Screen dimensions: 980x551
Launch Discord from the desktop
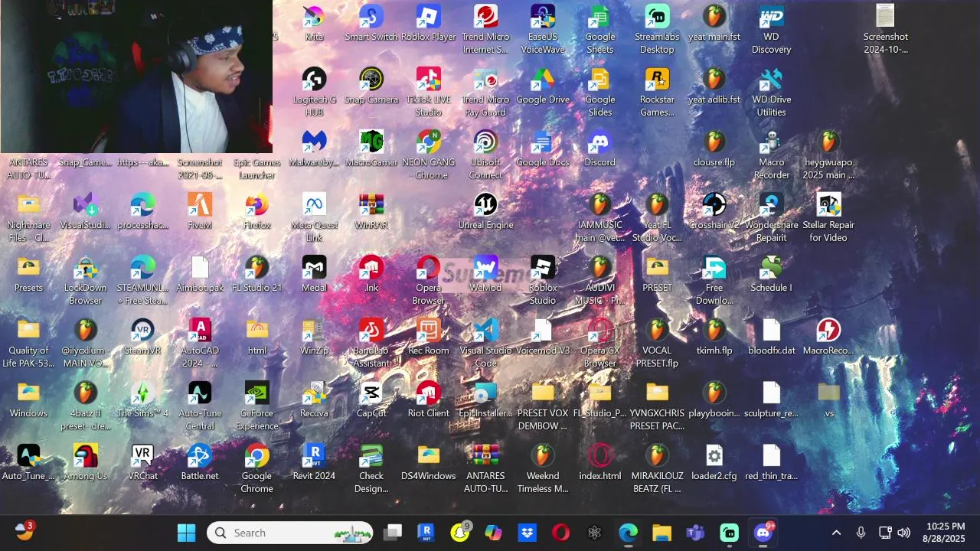pos(599,148)
